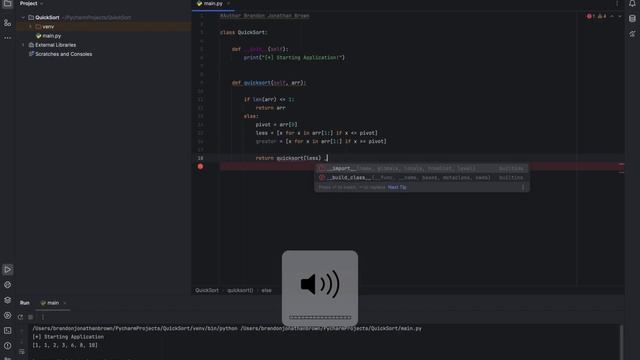
Task: Click the Next Tip link in completion popup
Action: pyautogui.click(x=397, y=187)
